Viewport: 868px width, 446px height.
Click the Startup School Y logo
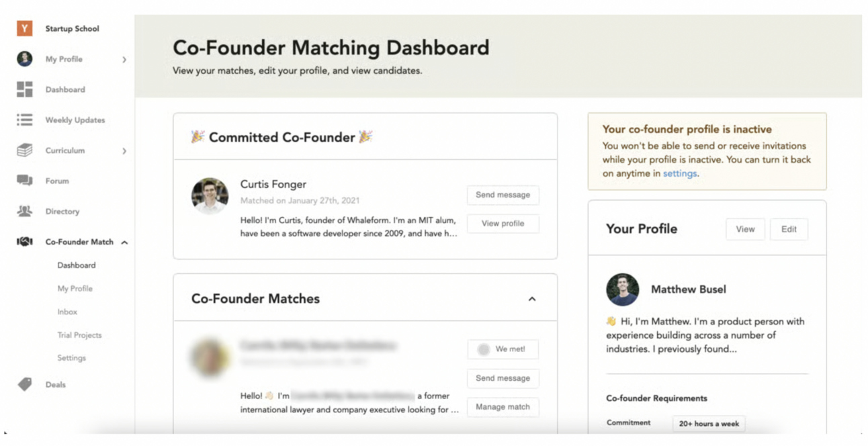24,28
